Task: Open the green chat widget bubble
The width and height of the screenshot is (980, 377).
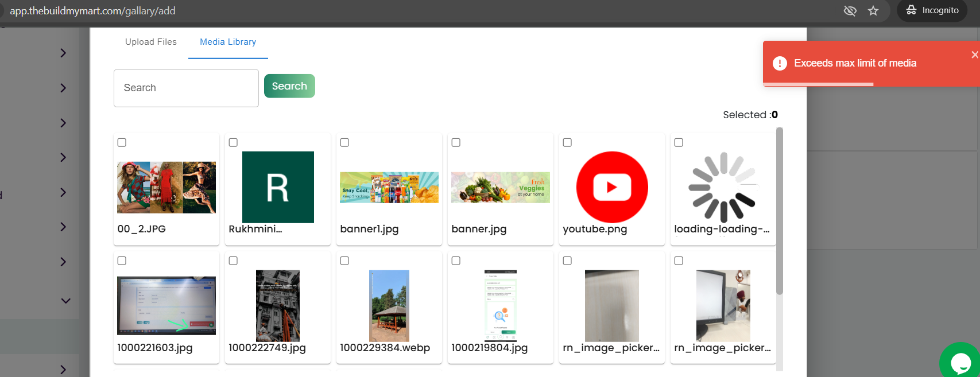Action: click(x=960, y=362)
